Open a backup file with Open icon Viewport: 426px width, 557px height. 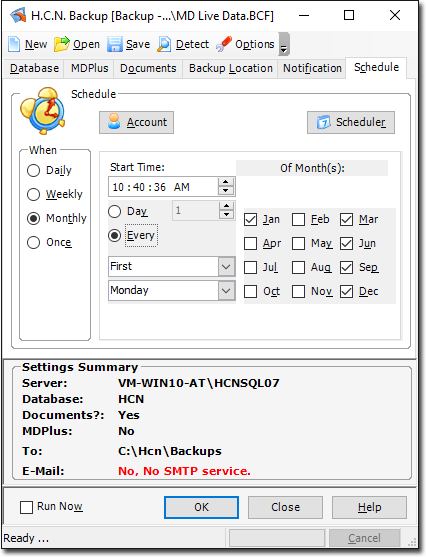pyautogui.click(x=61, y=44)
